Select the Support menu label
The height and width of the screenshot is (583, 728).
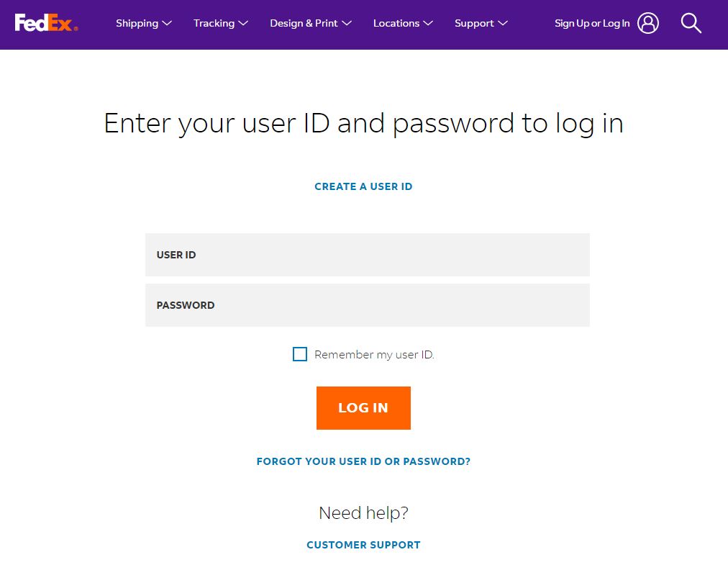474,23
